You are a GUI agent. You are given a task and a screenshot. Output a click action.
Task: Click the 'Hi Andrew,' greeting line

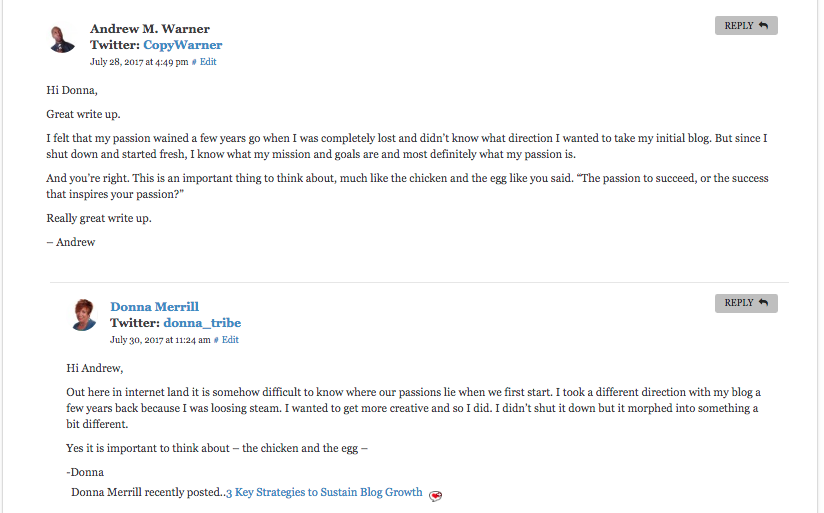95,368
